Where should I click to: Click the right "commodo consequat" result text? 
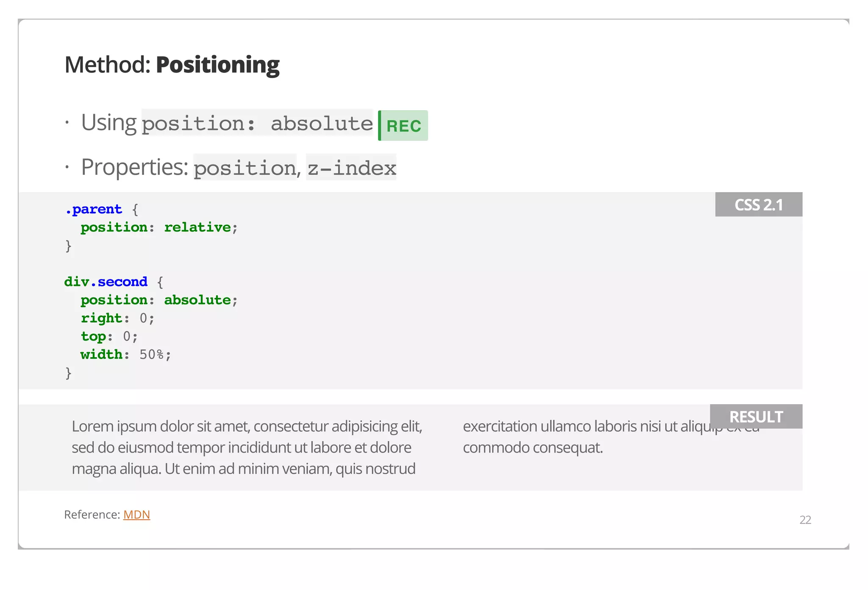(x=532, y=447)
